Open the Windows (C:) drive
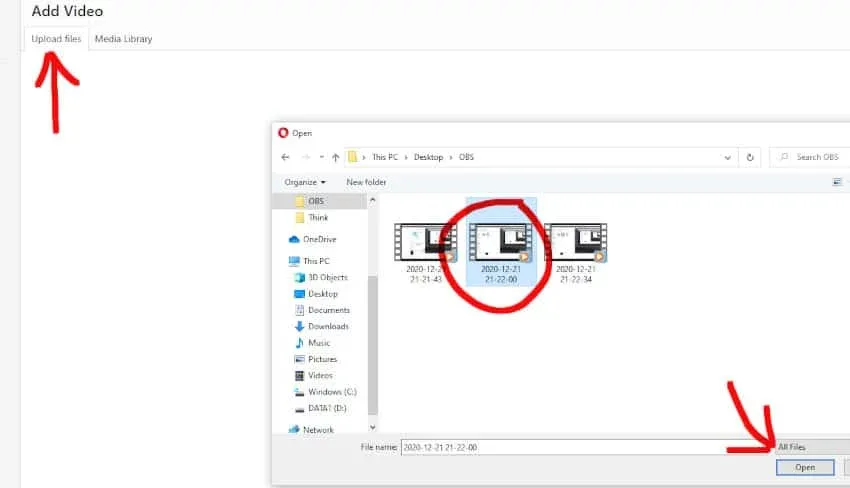Image resolution: width=850 pixels, height=488 pixels. [x=332, y=391]
